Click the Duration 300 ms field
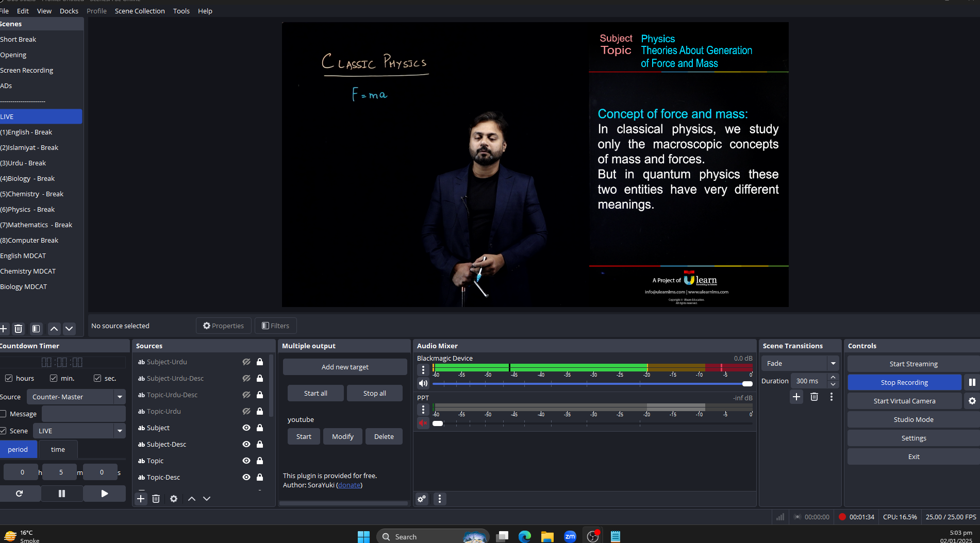The height and width of the screenshot is (543, 980). point(808,381)
